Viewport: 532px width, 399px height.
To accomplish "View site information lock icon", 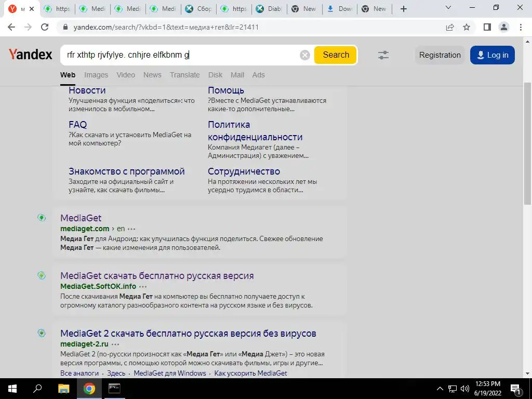I will coord(66,27).
